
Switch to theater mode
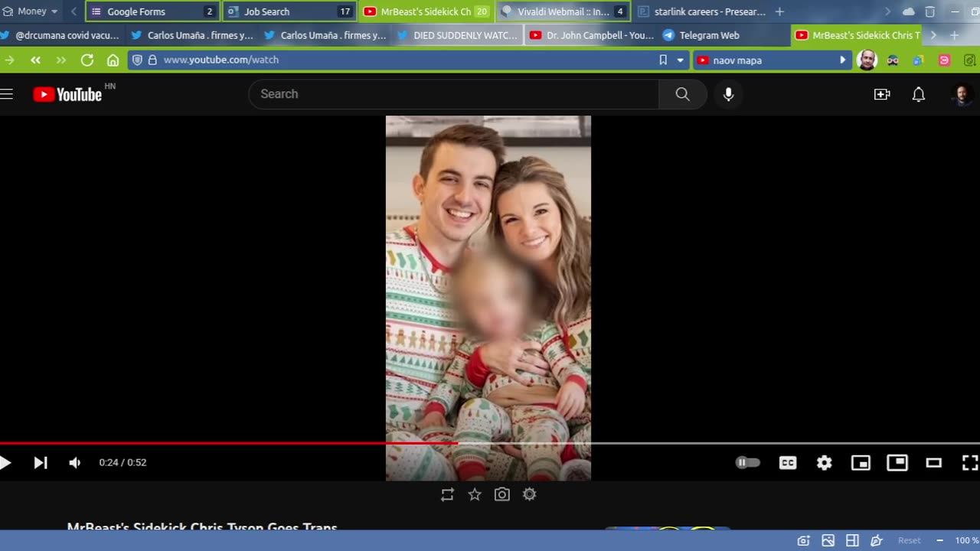tap(933, 462)
